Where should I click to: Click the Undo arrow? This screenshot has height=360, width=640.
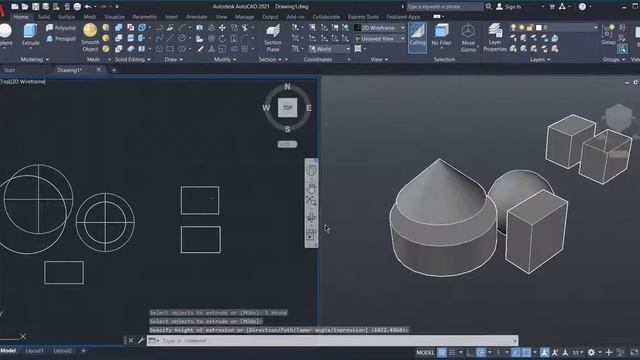(87, 7)
